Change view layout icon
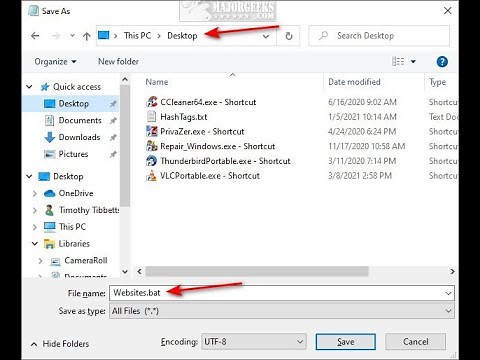Image resolution: width=480 pixels, height=360 pixels. 398,61
